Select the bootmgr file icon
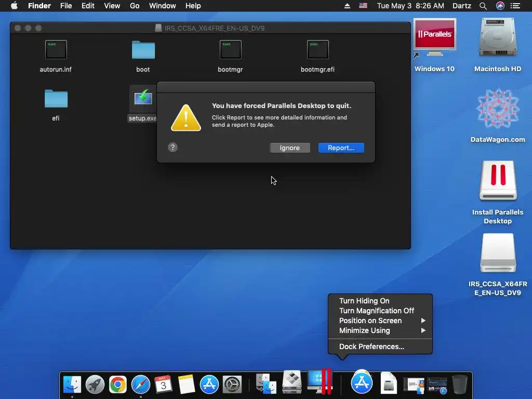The width and height of the screenshot is (532, 399). click(230, 49)
